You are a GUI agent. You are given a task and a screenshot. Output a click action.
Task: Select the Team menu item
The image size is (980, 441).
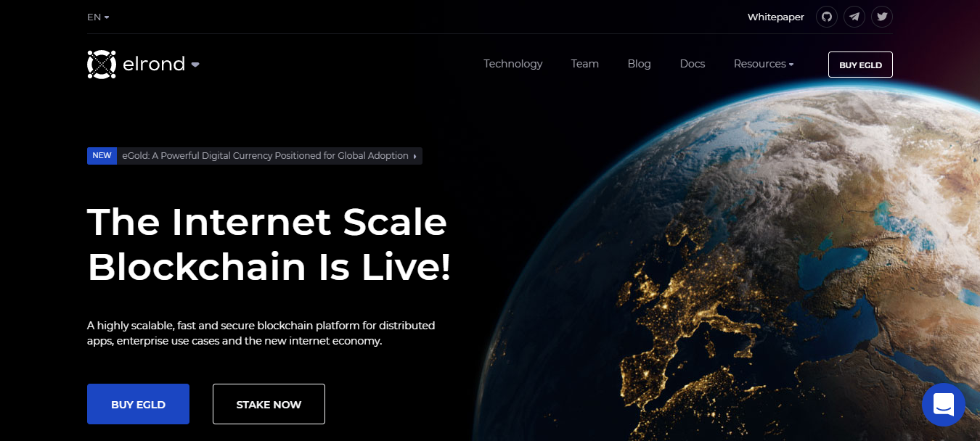coord(584,64)
